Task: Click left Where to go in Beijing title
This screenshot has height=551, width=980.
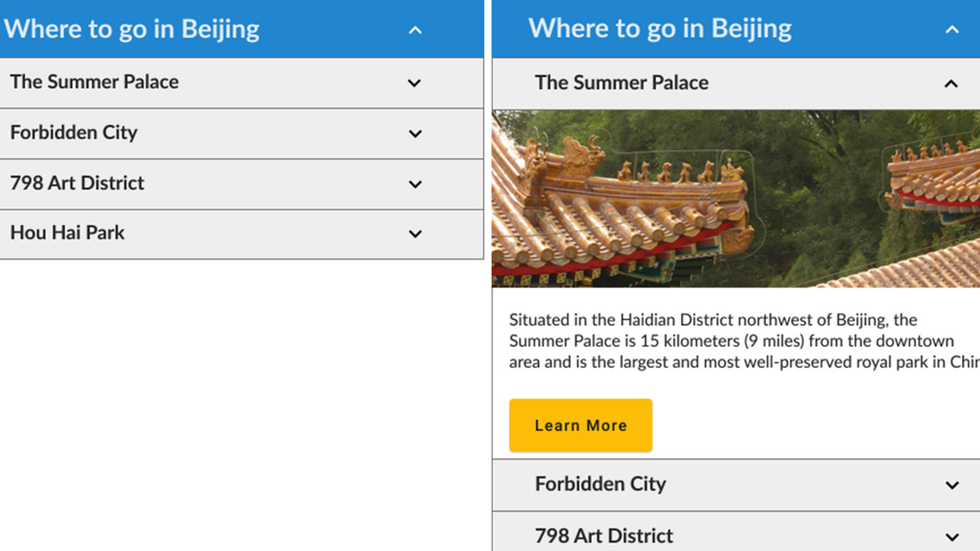Action: click(x=131, y=29)
